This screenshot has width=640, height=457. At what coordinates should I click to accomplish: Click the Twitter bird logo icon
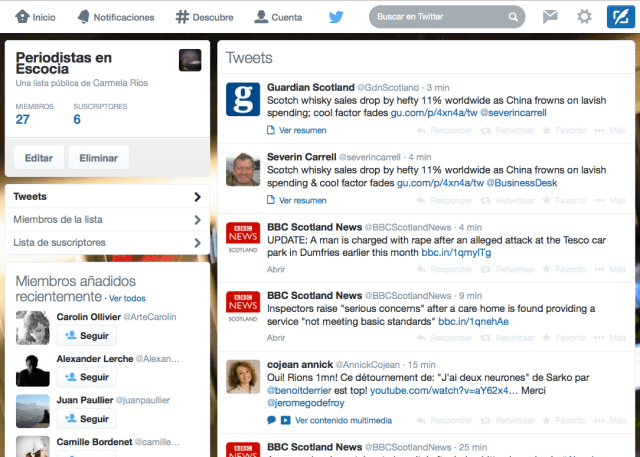coord(336,17)
